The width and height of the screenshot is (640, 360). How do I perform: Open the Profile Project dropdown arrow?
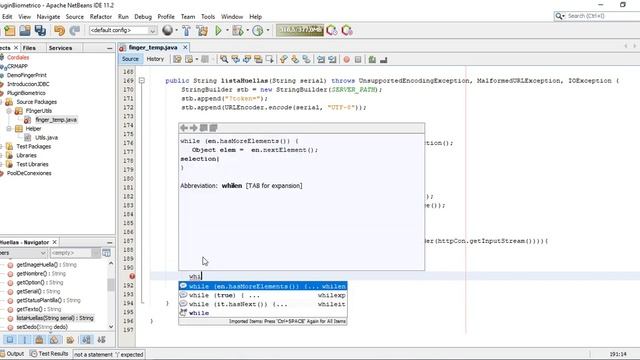click(268, 30)
